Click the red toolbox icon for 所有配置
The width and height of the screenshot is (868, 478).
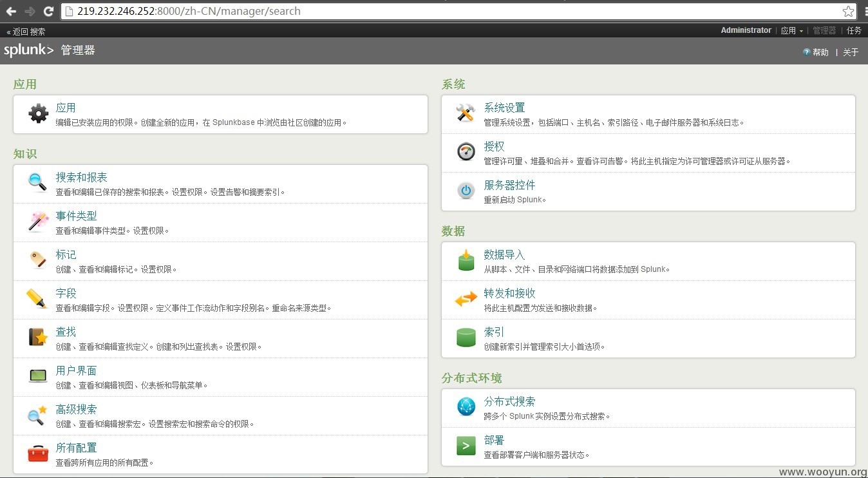coord(38,454)
